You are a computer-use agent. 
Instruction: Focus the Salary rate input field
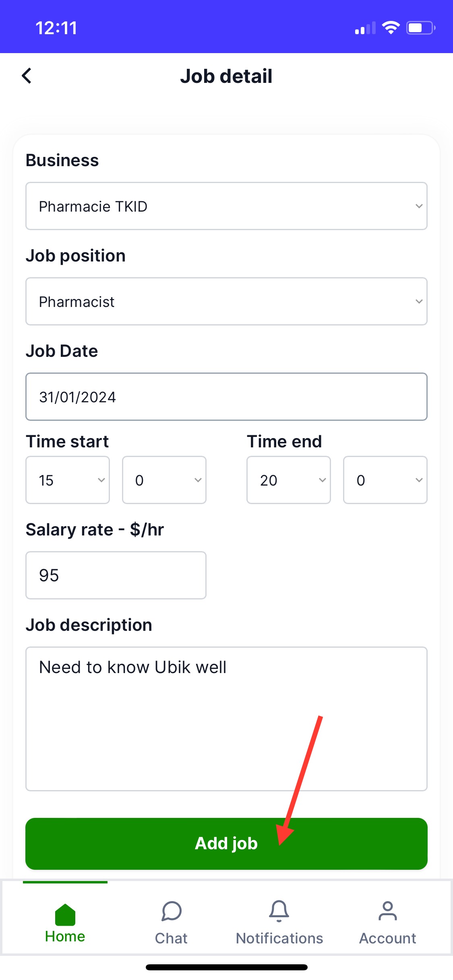coord(116,575)
